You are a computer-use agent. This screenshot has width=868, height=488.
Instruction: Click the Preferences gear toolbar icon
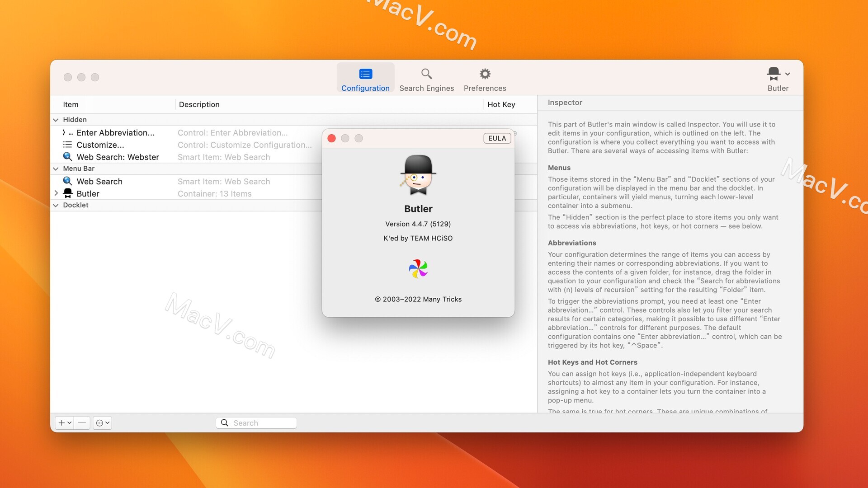pos(485,74)
